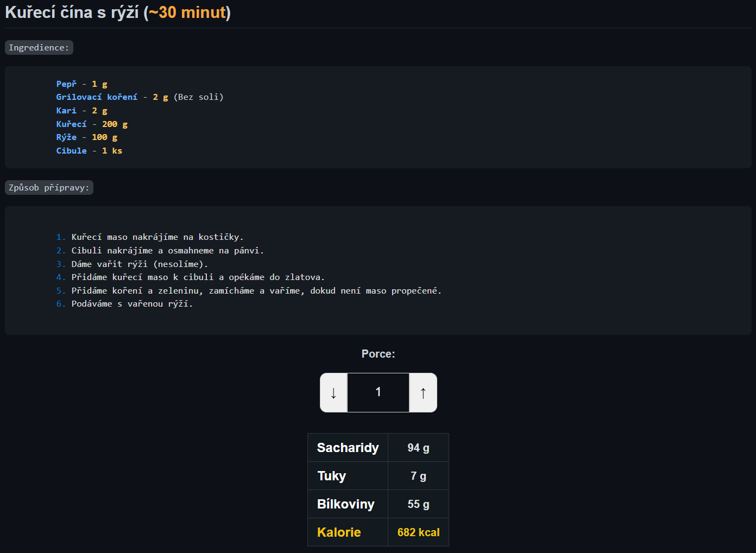Click the Cibule ingredient name
The height and width of the screenshot is (553, 756).
71,151
